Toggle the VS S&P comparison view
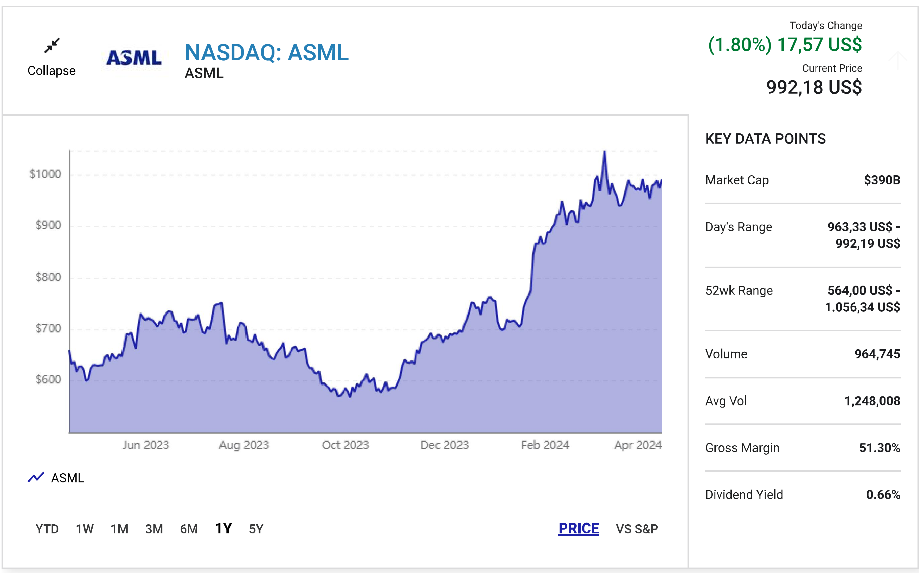The height and width of the screenshot is (573, 924). click(637, 529)
